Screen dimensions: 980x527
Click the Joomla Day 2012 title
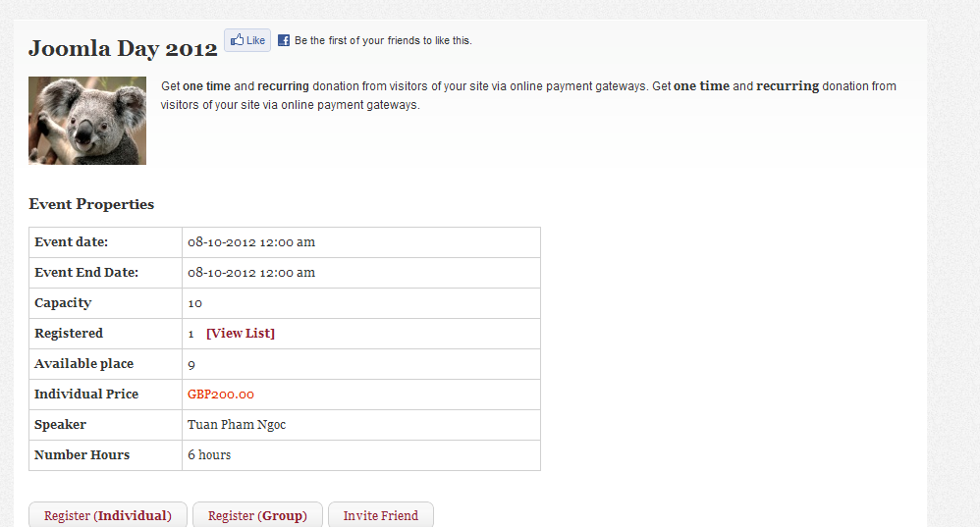[123, 49]
